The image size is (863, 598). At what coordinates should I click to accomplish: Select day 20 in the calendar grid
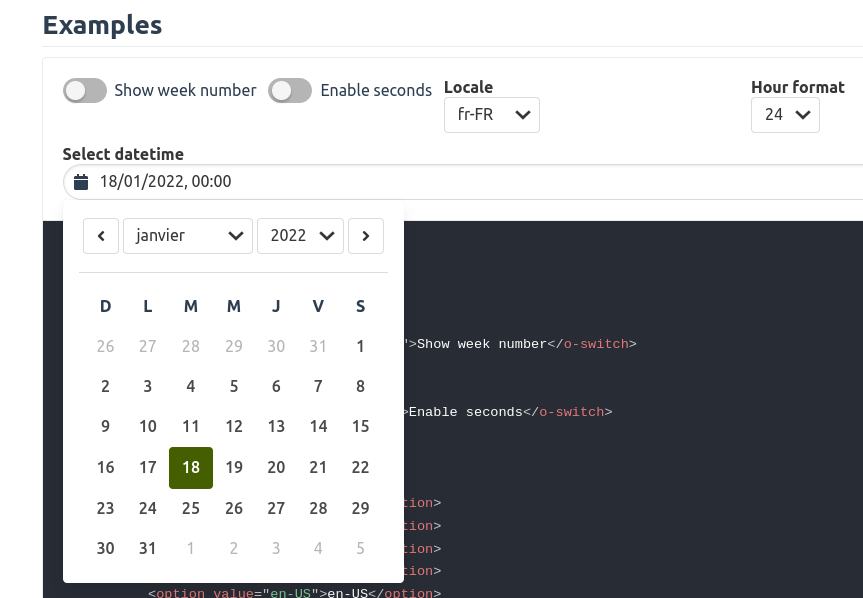pyautogui.click(x=276, y=467)
